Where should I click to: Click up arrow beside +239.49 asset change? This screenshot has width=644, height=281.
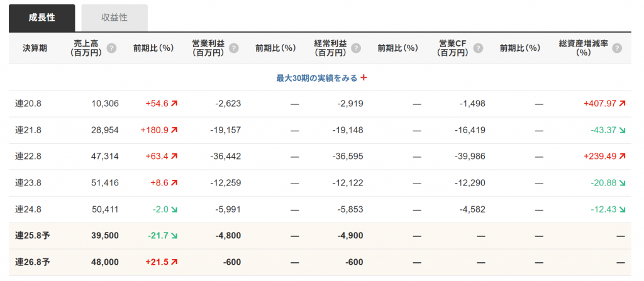click(622, 157)
